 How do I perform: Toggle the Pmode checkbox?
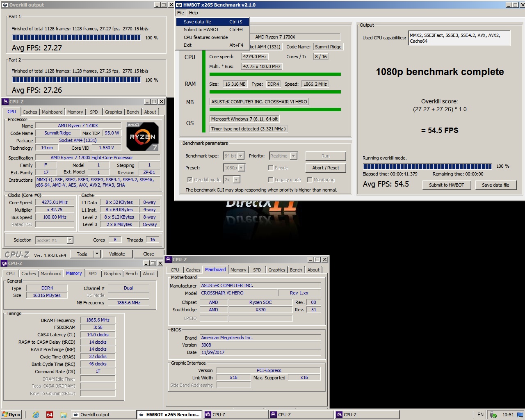pos(271,168)
